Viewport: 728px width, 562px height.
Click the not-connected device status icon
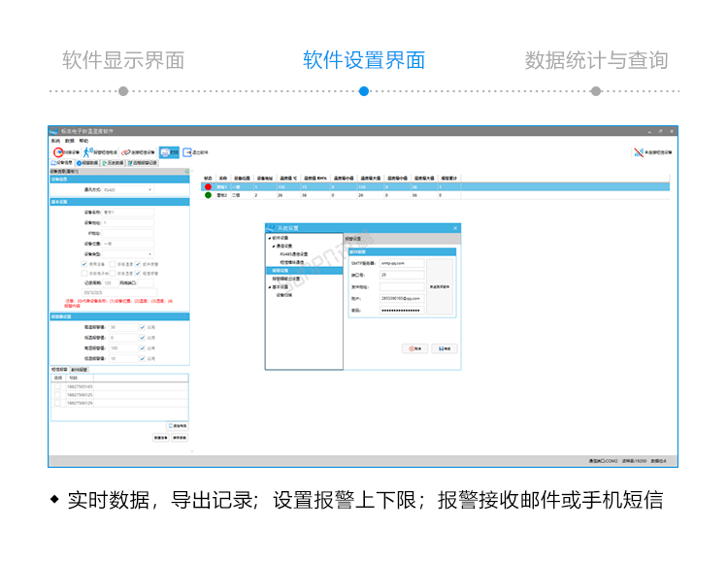pos(638,152)
